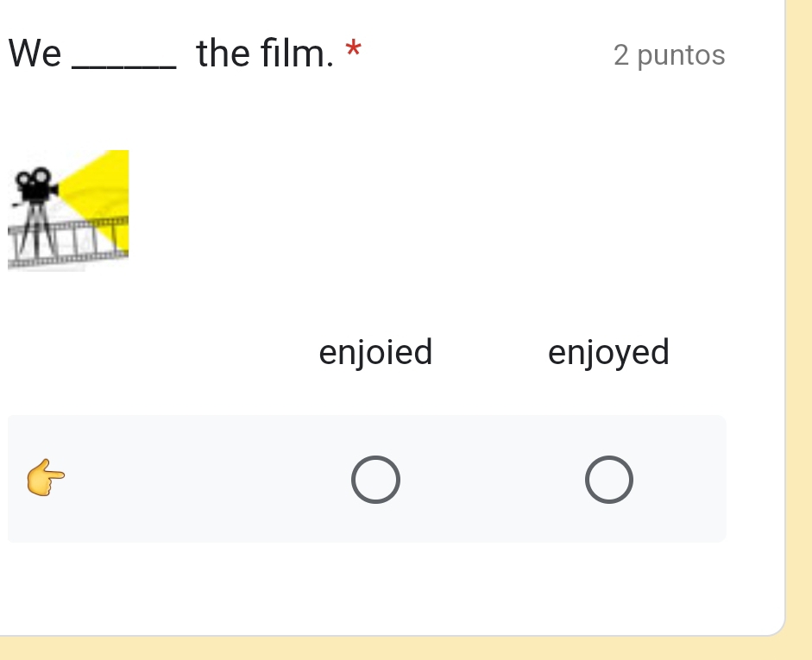Click the pointing hand emoji
Image resolution: width=812 pixels, height=660 pixels.
coord(47,478)
